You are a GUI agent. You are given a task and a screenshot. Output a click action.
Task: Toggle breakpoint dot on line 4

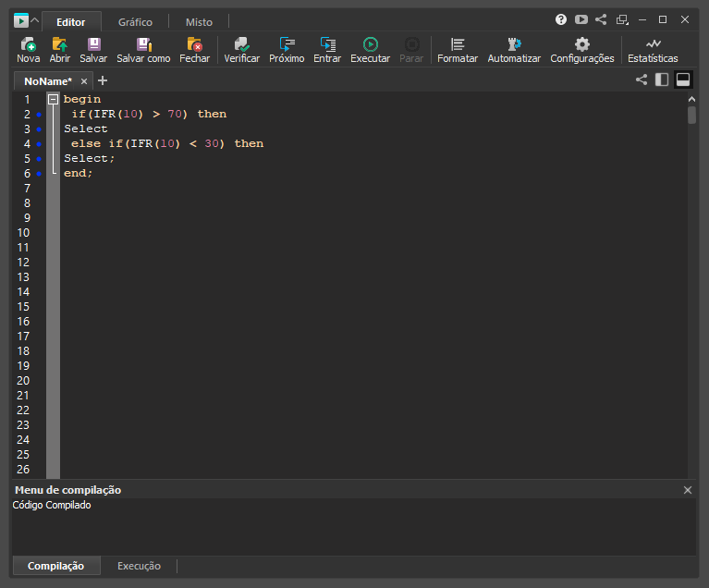coord(39,144)
